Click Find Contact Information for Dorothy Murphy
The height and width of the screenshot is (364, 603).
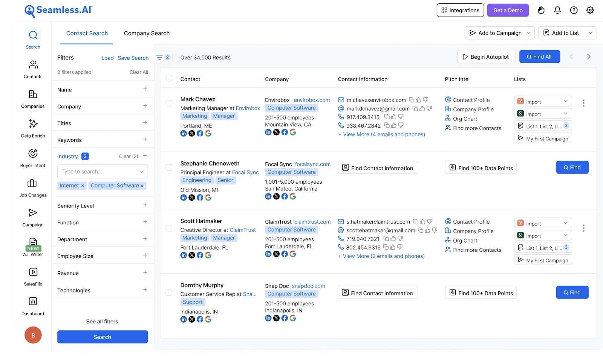coord(378,293)
